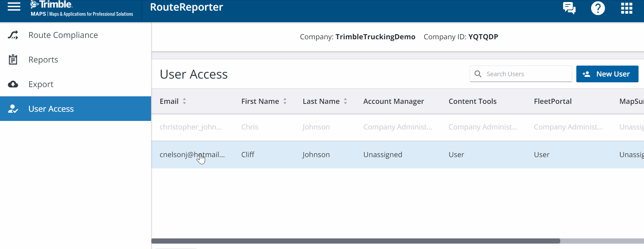
Task: Select the User Access menu item
Action: click(51, 109)
